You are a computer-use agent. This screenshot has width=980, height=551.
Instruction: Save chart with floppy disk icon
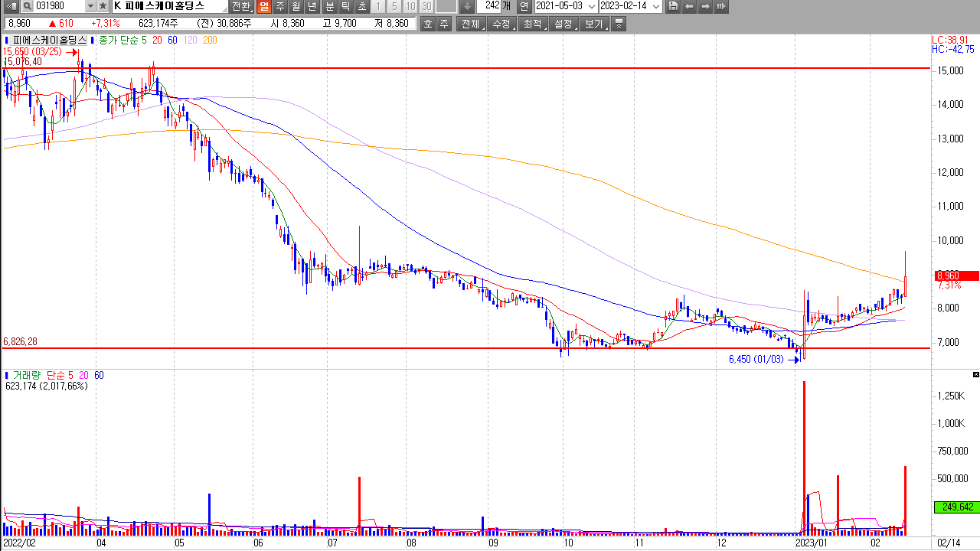click(673, 6)
